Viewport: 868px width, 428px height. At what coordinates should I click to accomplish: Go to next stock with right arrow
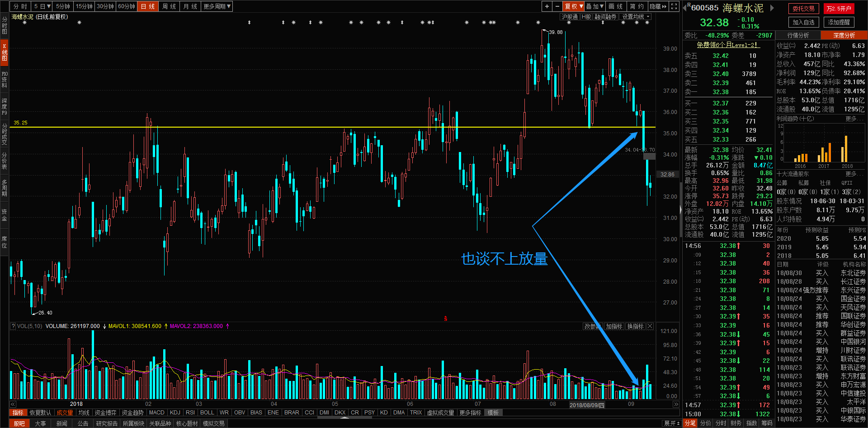[772, 8]
